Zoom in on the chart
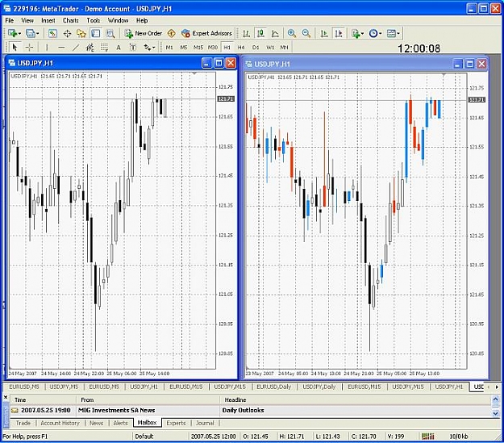Screen dimensions: 504x443 pyautogui.click(x=292, y=33)
